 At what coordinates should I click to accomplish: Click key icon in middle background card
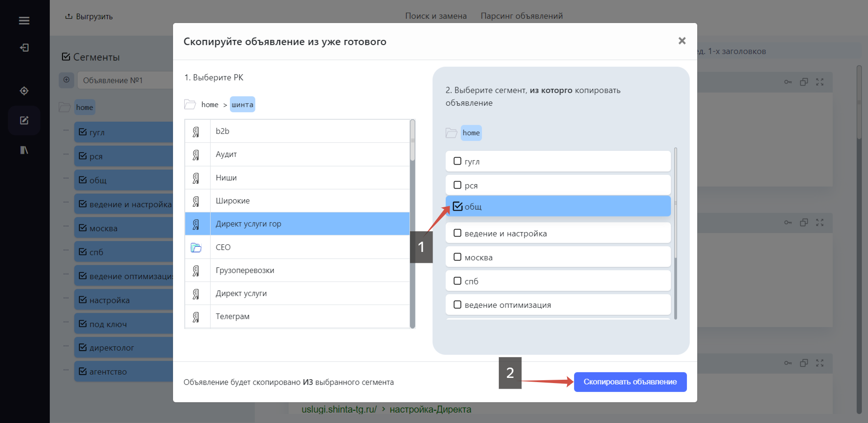coord(788,222)
